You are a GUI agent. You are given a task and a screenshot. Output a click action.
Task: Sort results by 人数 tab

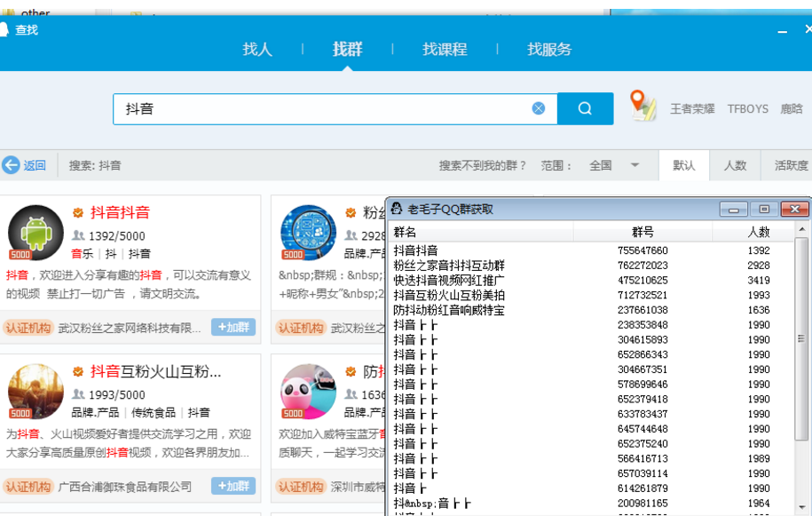(x=735, y=165)
